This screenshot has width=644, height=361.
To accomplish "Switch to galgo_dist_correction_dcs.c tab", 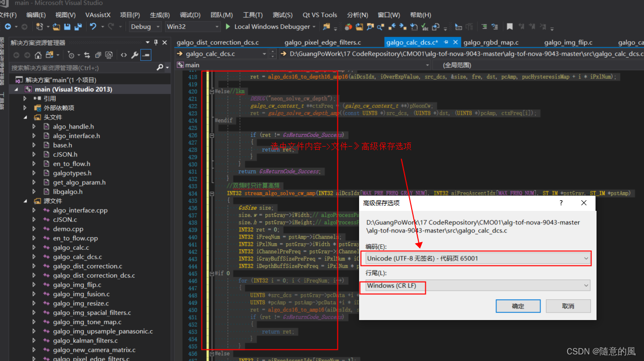I will (x=218, y=42).
